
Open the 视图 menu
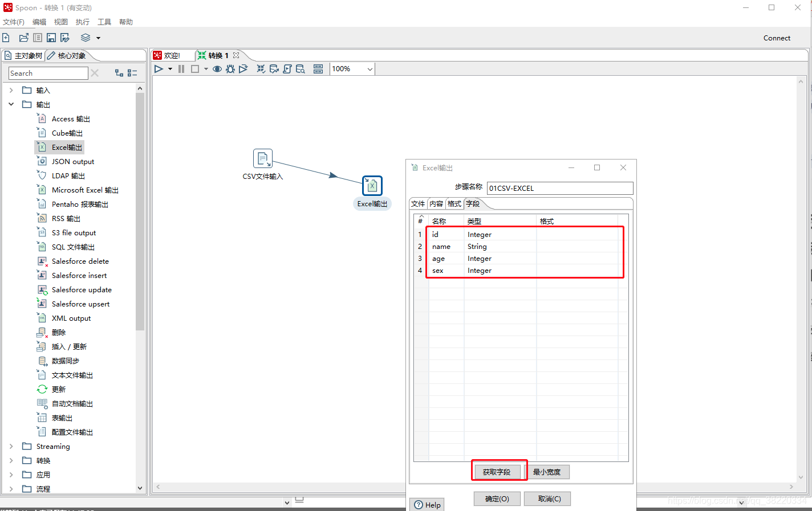(61, 22)
